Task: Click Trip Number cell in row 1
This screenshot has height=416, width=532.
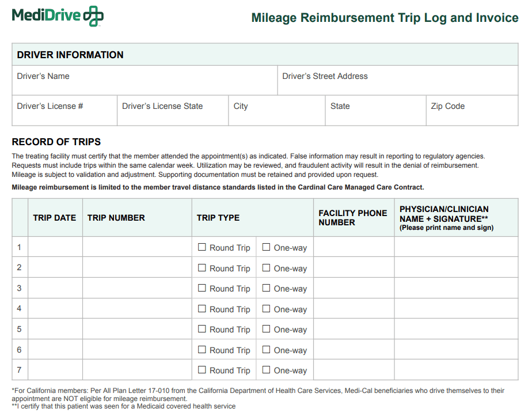Action: [x=137, y=247]
